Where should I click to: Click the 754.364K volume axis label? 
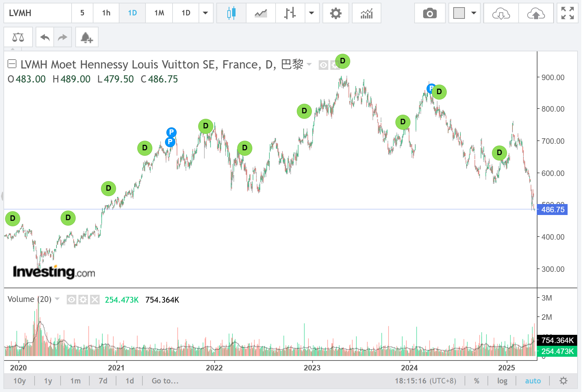[x=557, y=340]
